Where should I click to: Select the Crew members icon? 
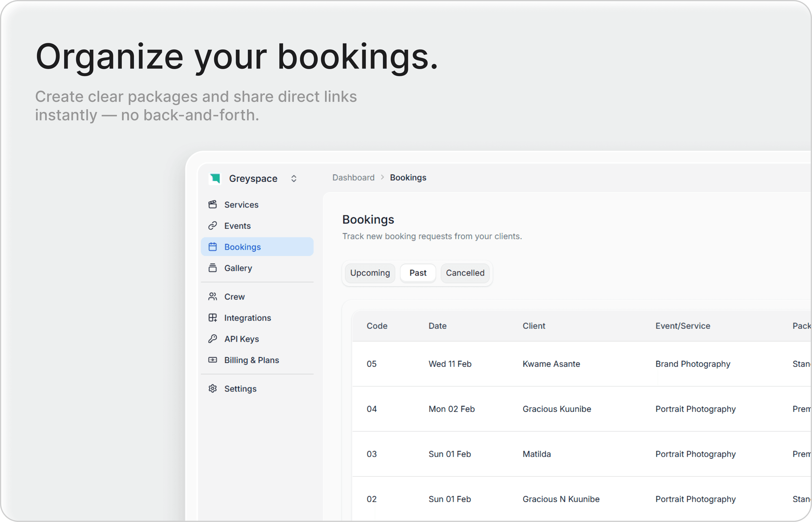point(213,296)
